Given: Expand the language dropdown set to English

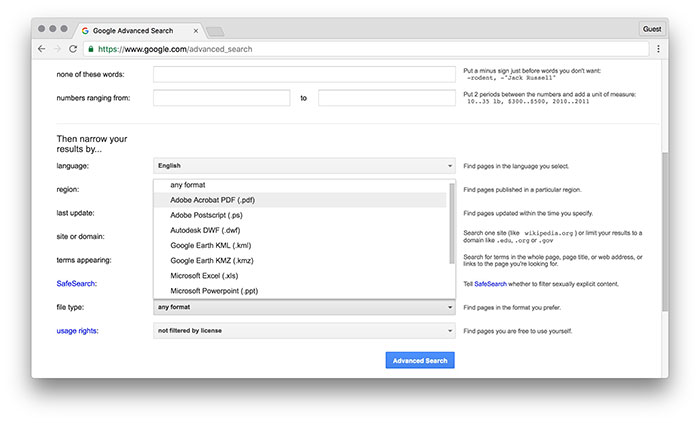Looking at the screenshot, I should coord(304,165).
